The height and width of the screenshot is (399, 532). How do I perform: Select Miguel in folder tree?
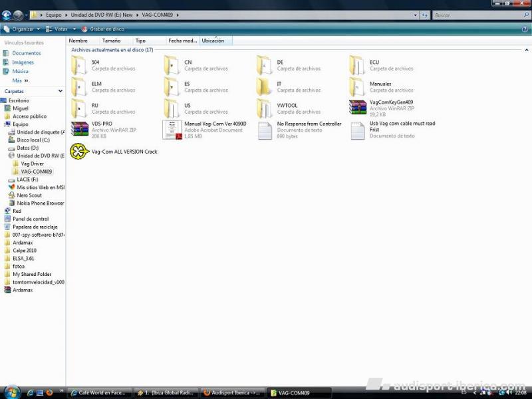coord(17,108)
